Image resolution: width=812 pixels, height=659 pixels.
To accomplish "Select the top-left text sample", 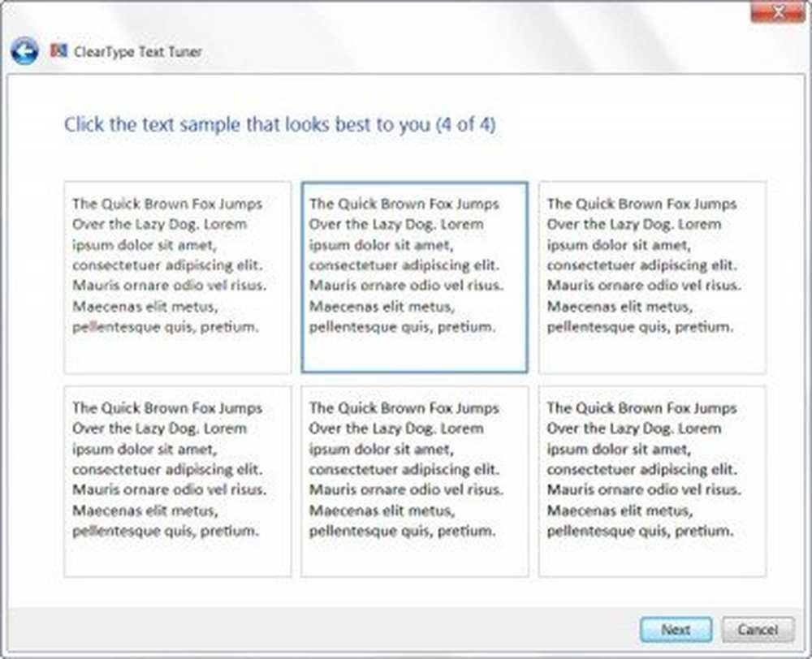I will 178,277.
